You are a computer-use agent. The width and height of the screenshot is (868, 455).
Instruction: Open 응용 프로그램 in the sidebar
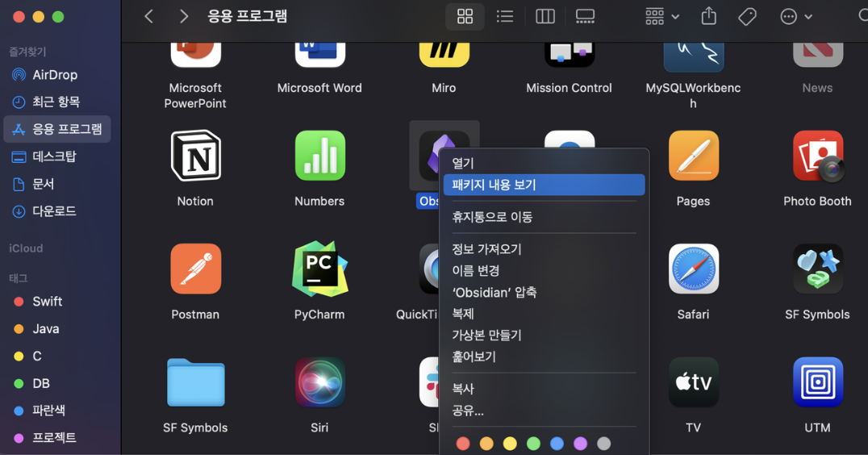pos(57,129)
